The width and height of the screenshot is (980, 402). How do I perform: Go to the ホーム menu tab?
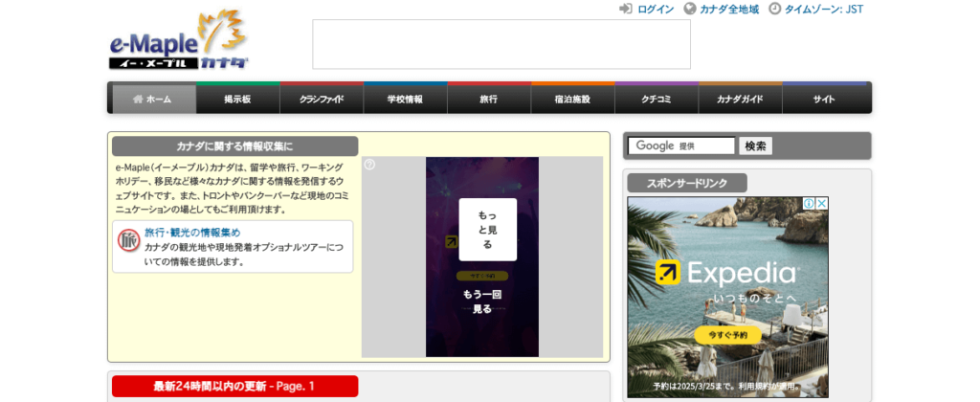click(154, 99)
